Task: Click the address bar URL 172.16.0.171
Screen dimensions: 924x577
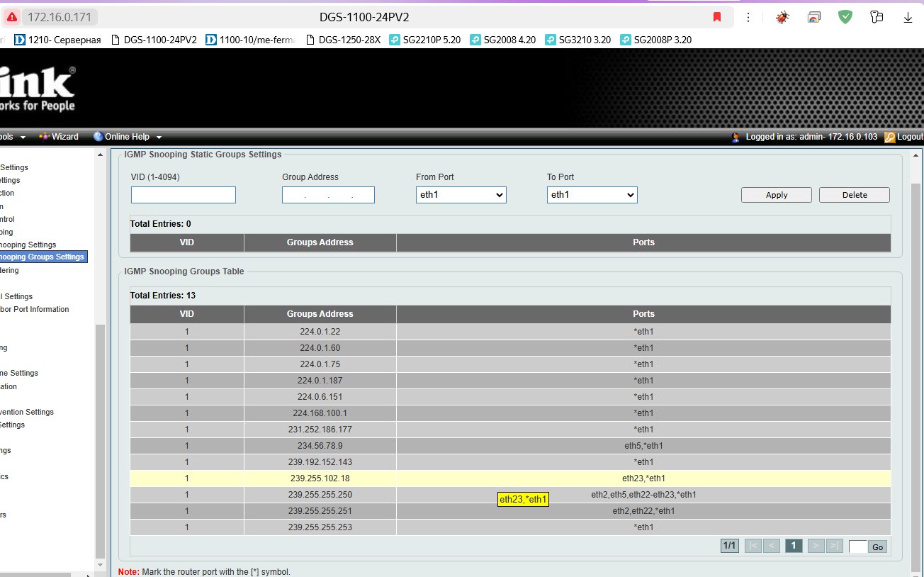Action: click(x=60, y=17)
